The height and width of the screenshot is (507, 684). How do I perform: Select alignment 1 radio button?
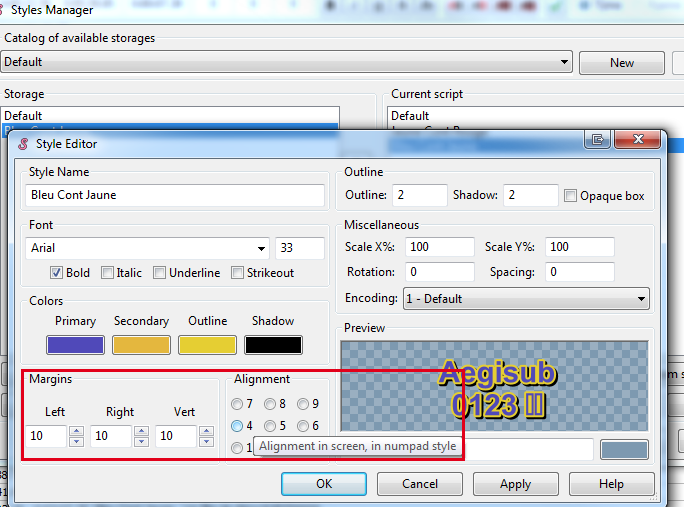point(237,448)
